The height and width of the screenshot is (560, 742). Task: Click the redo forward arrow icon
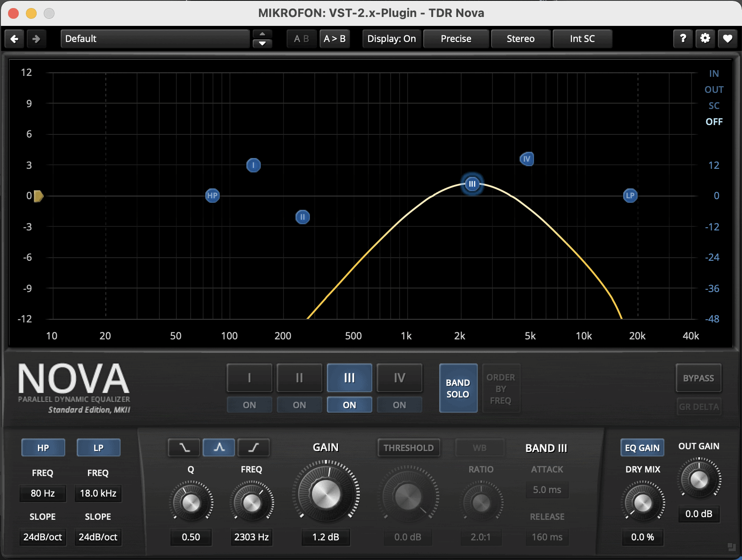click(37, 39)
